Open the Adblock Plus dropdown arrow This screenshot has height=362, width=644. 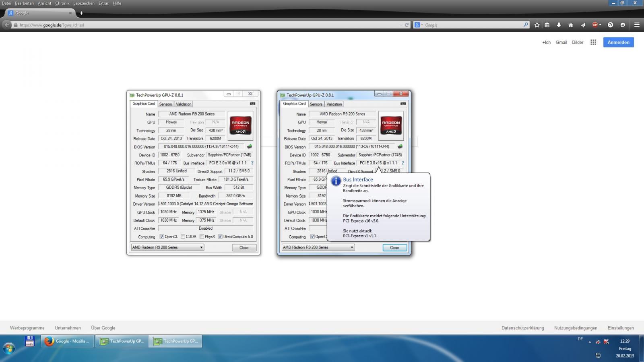click(x=600, y=25)
